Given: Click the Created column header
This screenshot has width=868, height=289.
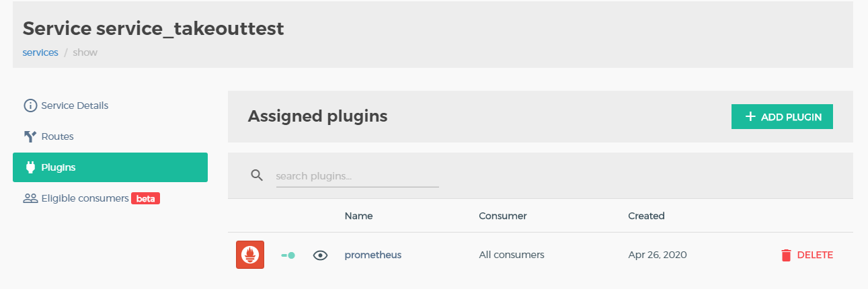Looking at the screenshot, I should (646, 216).
